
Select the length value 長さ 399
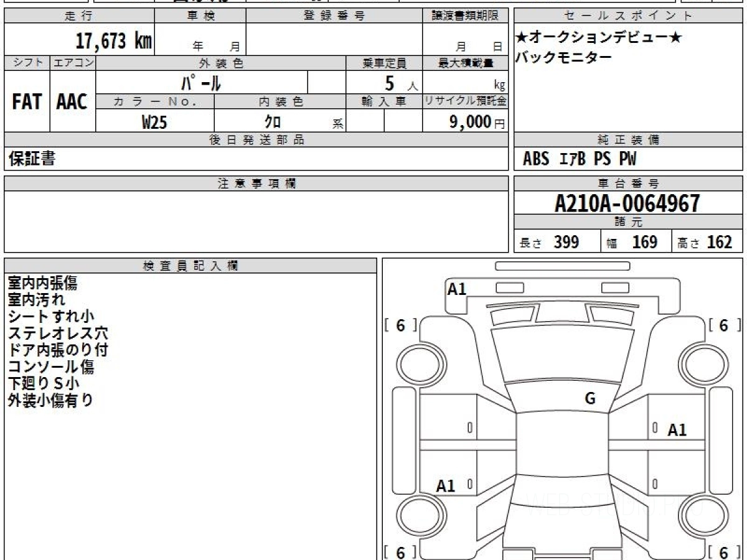click(x=550, y=242)
